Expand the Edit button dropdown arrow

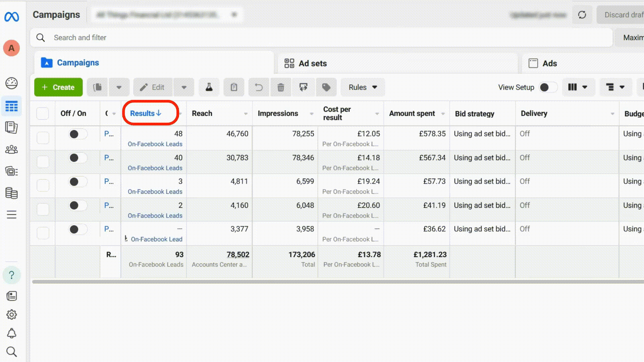[x=184, y=87]
